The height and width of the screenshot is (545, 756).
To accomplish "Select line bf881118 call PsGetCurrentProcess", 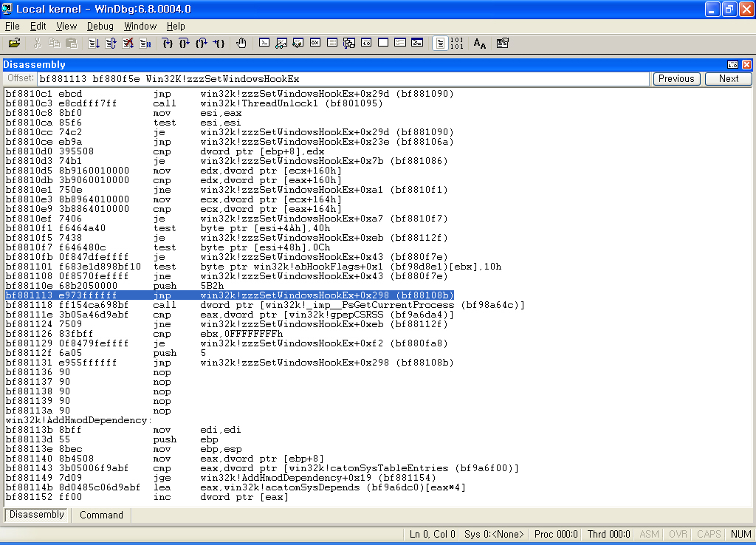I will 265,305.
